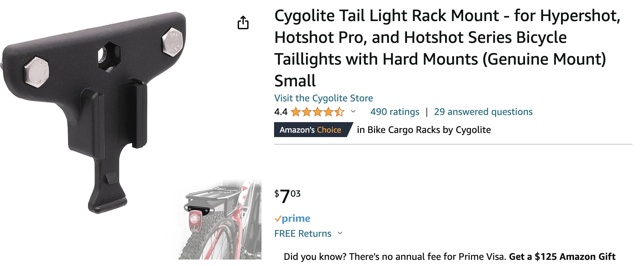This screenshot has height=266, width=644.
Task: Expand the FREE Returns details chevron
Action: [340, 233]
